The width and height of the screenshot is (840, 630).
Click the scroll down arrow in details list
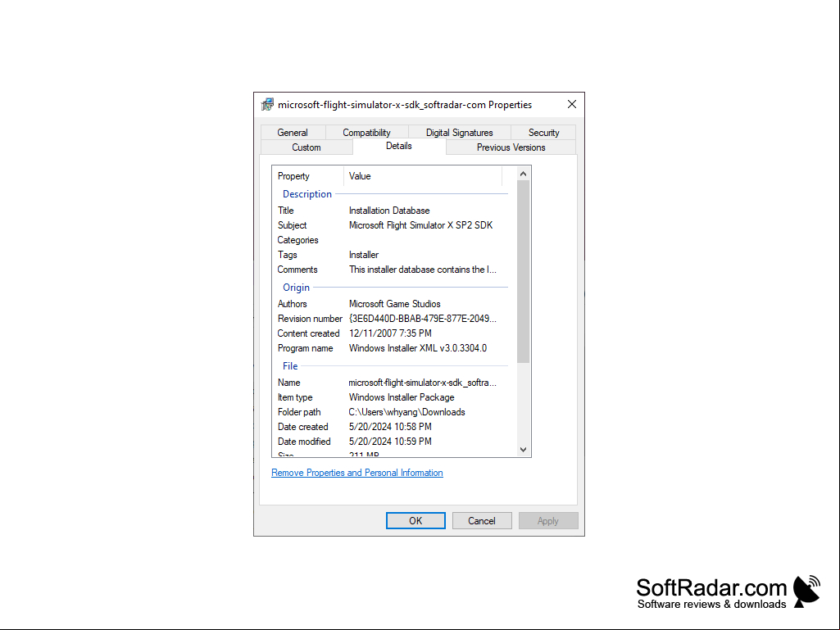pyautogui.click(x=524, y=450)
